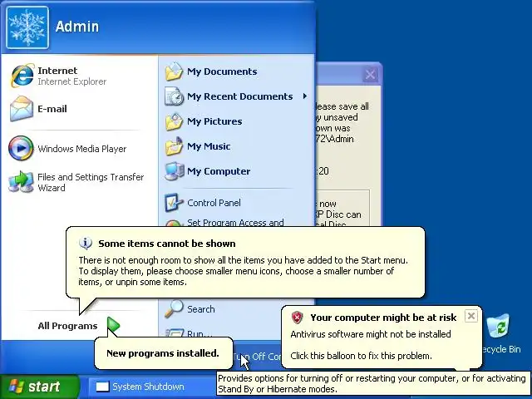Open the My Music folder icon

pos(174,146)
